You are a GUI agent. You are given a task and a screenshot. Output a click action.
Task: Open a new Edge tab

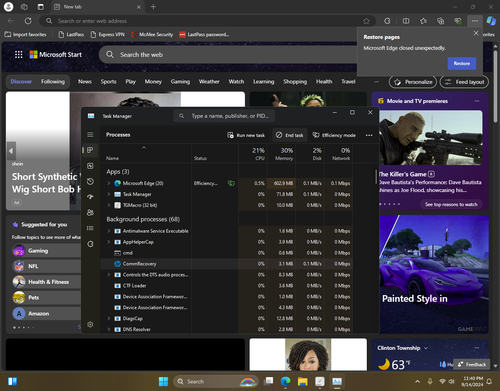click(x=153, y=7)
